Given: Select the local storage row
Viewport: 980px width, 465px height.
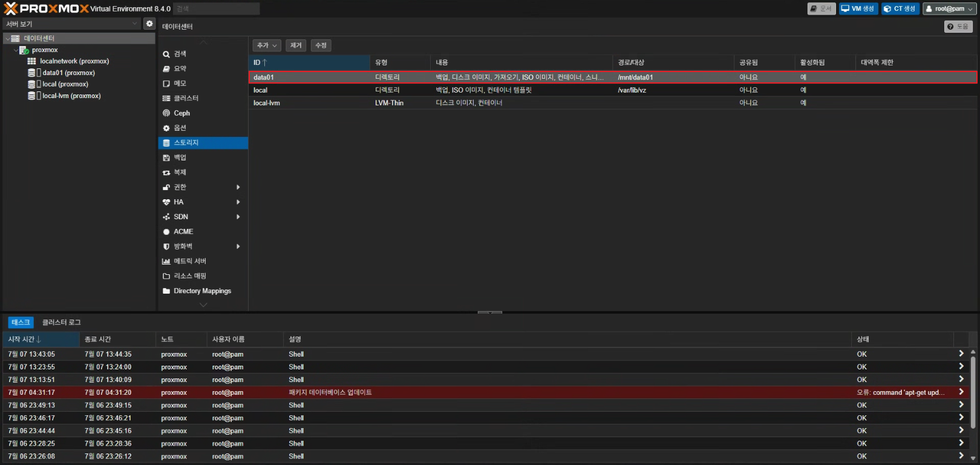Looking at the screenshot, I should [613, 90].
